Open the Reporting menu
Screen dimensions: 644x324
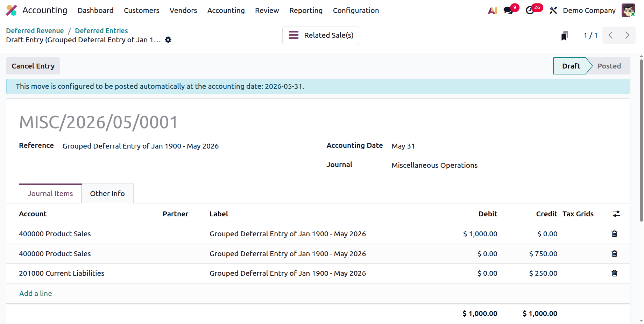coord(306,10)
